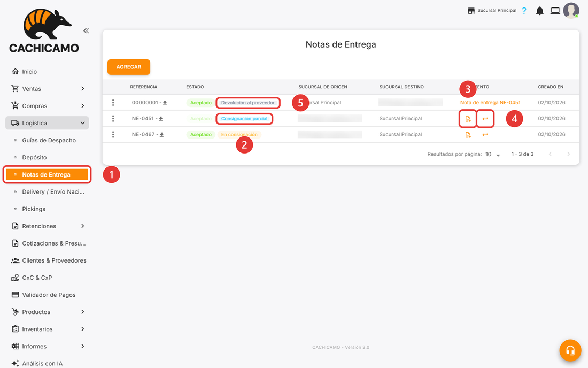The height and width of the screenshot is (368, 588).
Task: Click the Productos dolly icon
Action: pos(15,312)
